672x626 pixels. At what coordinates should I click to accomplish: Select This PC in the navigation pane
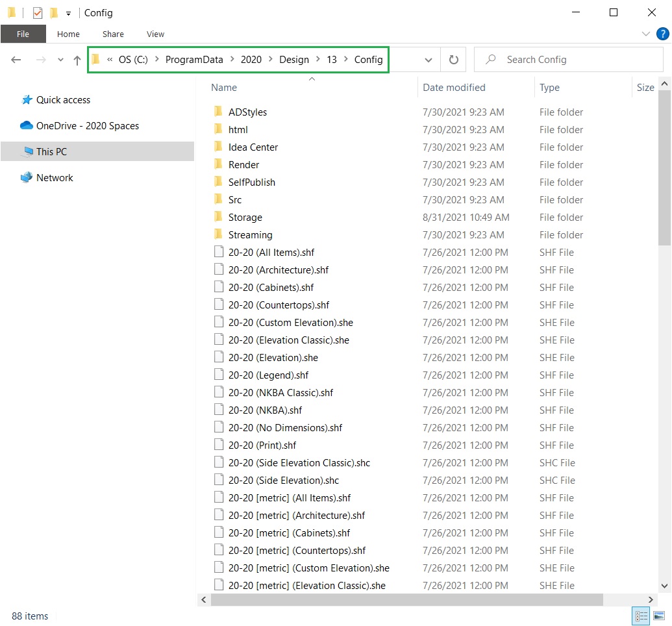pyautogui.click(x=97, y=151)
